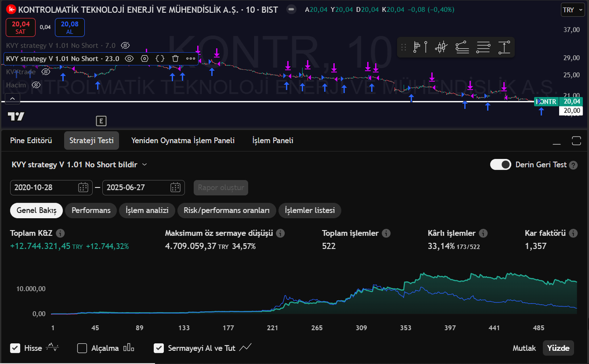The image size is (589, 364).
Task: Open Yeniden Oynatma İşlem Paneli tab
Action: pos(183,141)
